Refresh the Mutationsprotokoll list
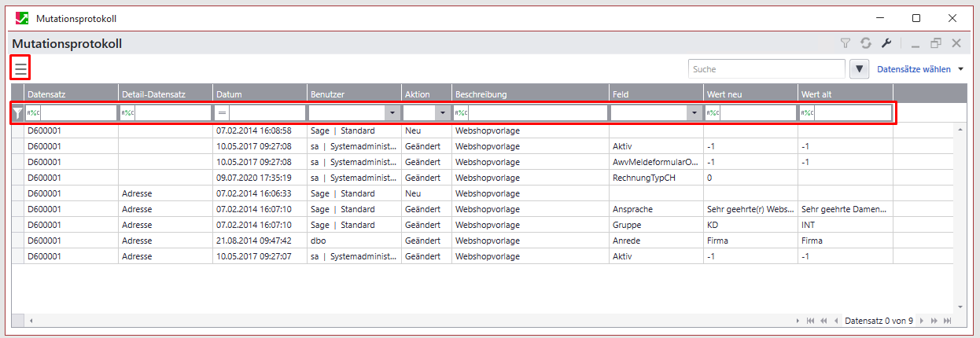This screenshot has height=338, width=980. (x=865, y=44)
